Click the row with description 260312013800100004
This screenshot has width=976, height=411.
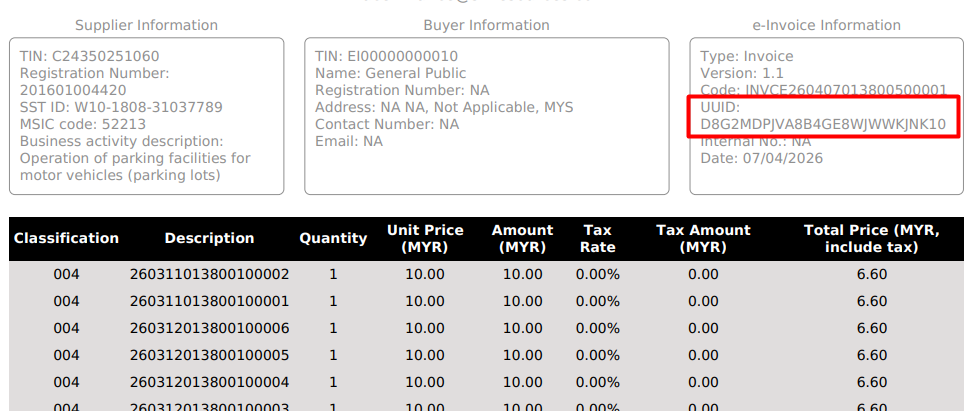[210, 382]
